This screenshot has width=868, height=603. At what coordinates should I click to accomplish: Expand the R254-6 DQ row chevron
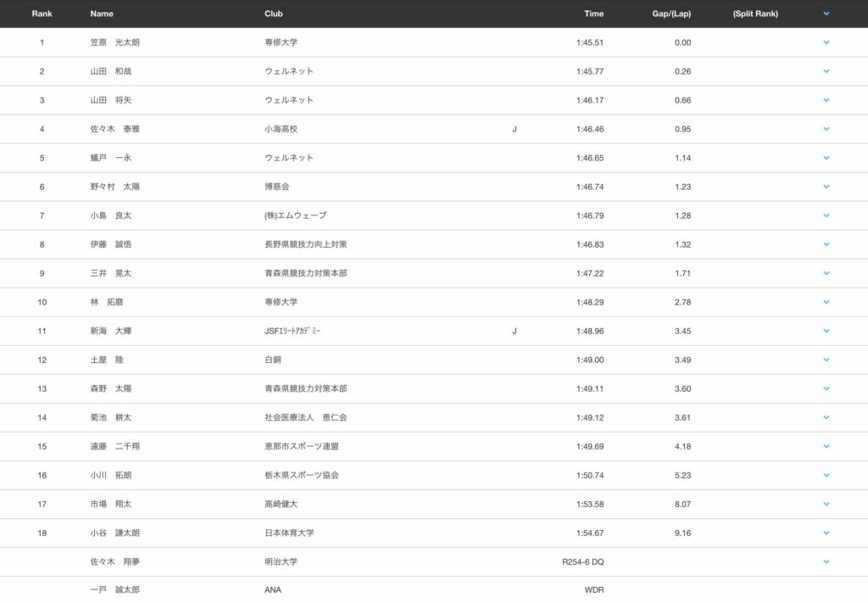click(826, 561)
